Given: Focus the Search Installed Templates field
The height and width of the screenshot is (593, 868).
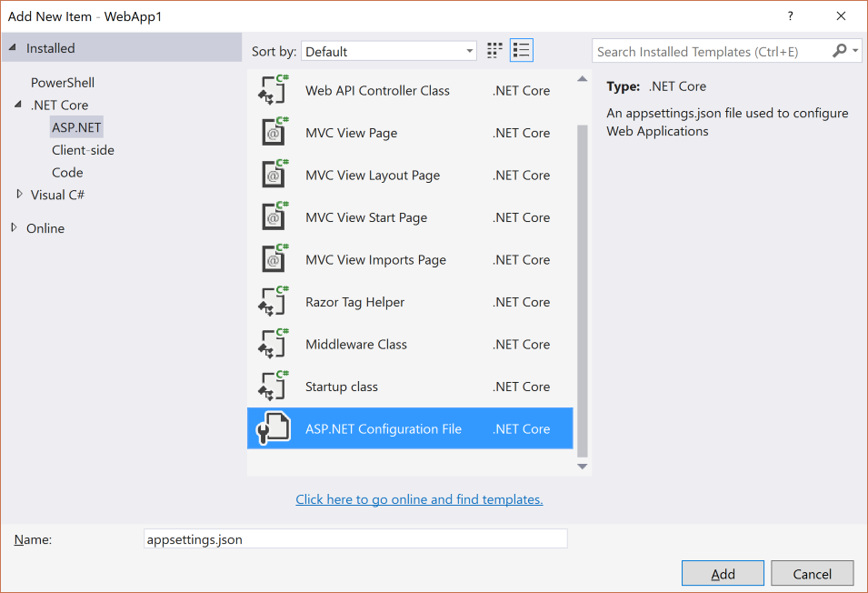Looking at the screenshot, I should point(713,52).
